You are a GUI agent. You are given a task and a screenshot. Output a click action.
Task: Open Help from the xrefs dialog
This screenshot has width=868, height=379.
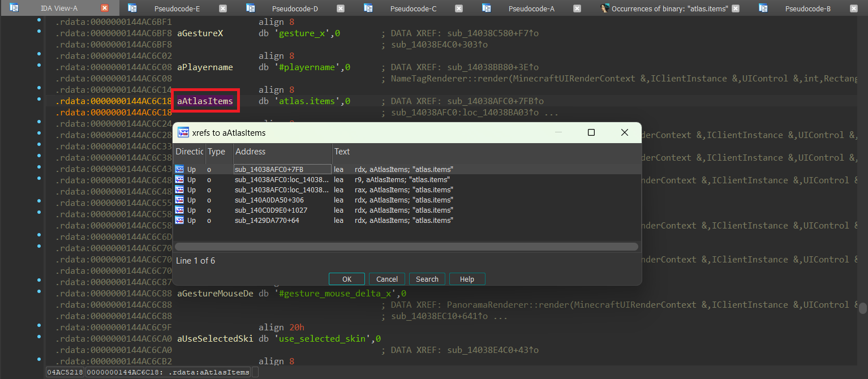[x=467, y=279]
